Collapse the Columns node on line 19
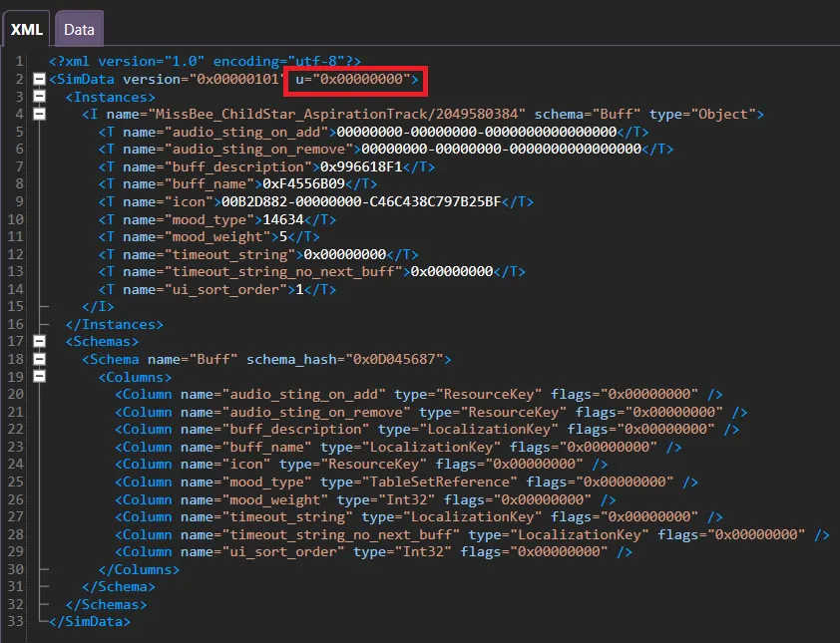Screen dimensions: 840x643 39,377
